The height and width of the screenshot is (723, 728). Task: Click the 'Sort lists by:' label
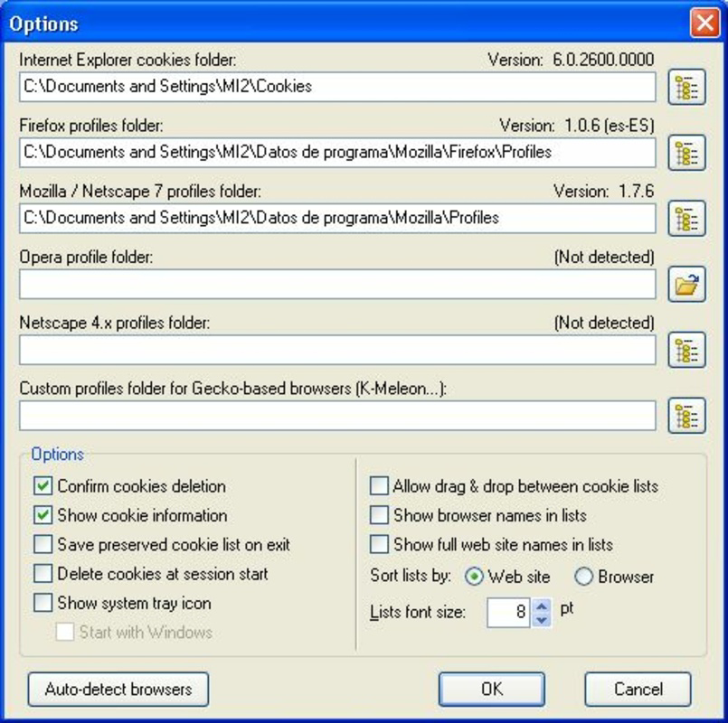coord(411,576)
